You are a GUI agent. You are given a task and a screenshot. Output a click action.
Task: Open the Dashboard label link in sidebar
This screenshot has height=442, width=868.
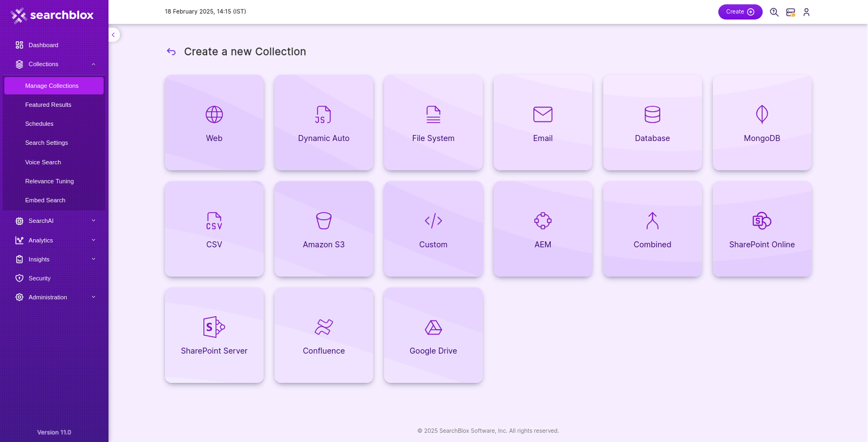pos(43,45)
